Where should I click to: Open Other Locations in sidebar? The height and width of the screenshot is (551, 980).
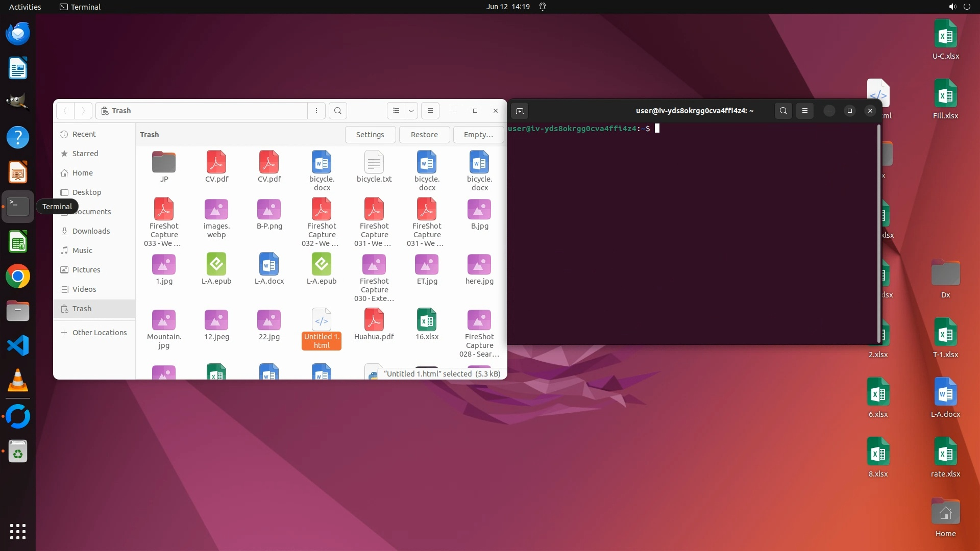click(x=99, y=333)
